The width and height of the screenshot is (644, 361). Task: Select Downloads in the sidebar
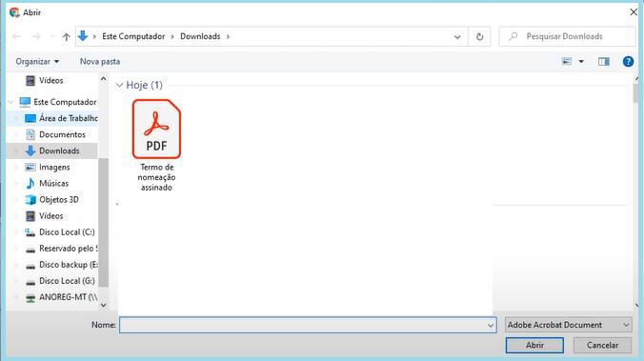tap(59, 150)
